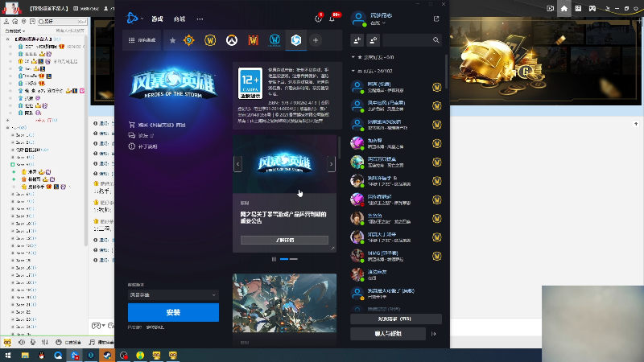Expand the online status dropdown

tap(378, 23)
